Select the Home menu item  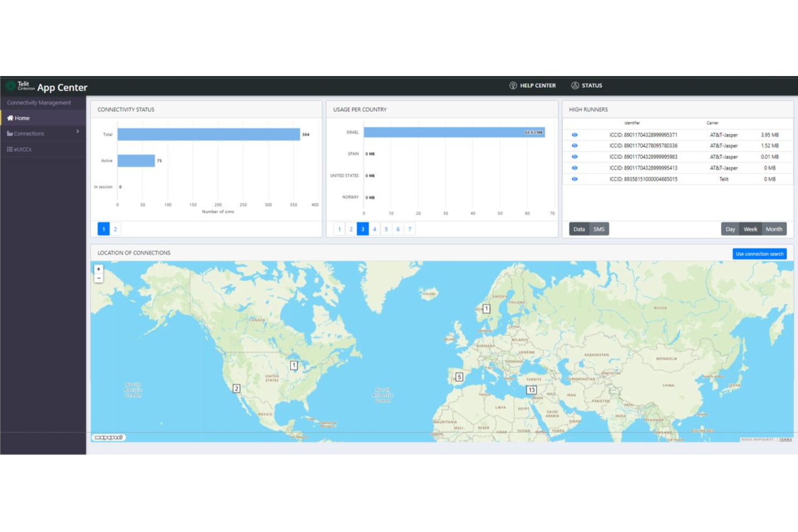[22, 118]
